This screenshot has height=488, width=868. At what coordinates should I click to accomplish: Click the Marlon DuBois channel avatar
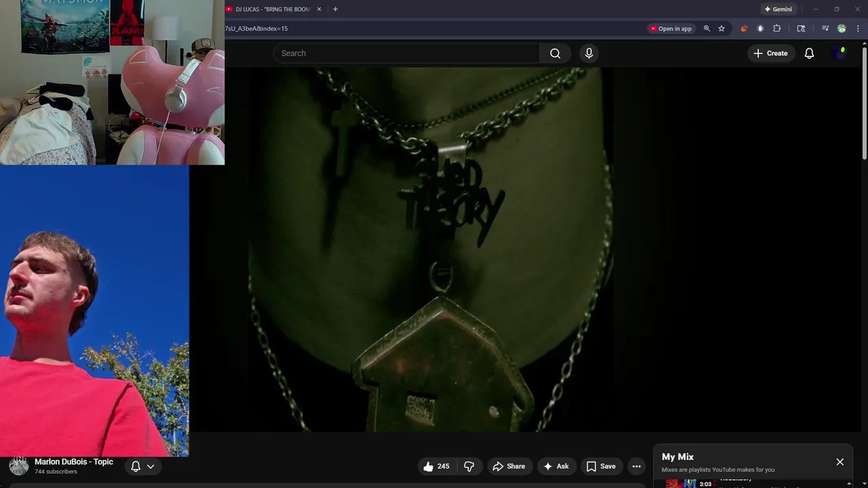pos(18,466)
